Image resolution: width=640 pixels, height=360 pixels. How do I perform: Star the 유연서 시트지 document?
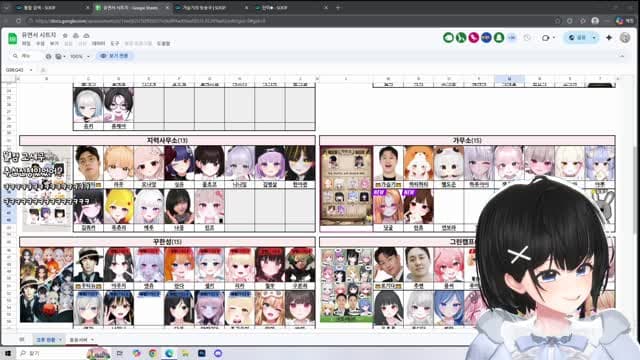(65, 36)
